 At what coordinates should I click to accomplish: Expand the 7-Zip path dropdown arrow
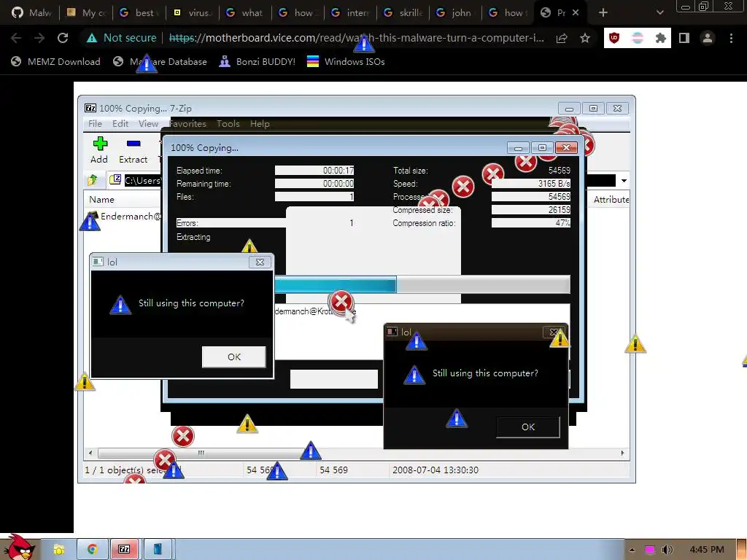point(624,181)
